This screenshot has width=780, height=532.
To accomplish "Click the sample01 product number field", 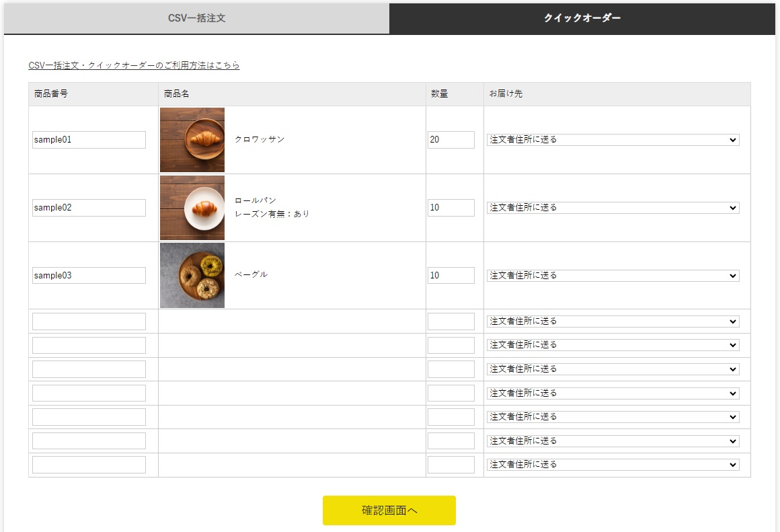I will click(x=89, y=140).
